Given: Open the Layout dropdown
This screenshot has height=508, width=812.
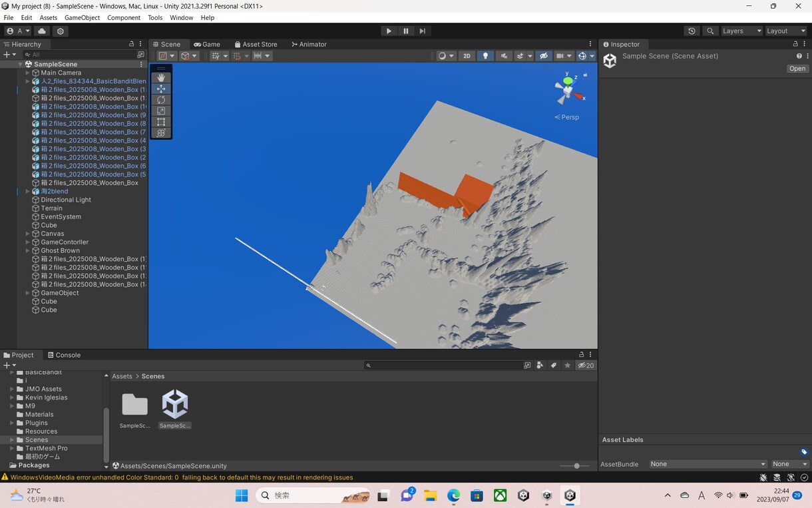Looking at the screenshot, I should click(785, 31).
